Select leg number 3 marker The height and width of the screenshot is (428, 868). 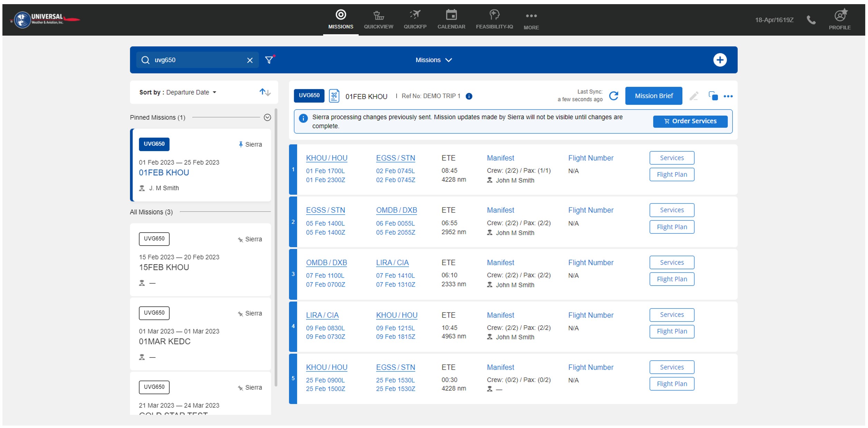(x=293, y=274)
